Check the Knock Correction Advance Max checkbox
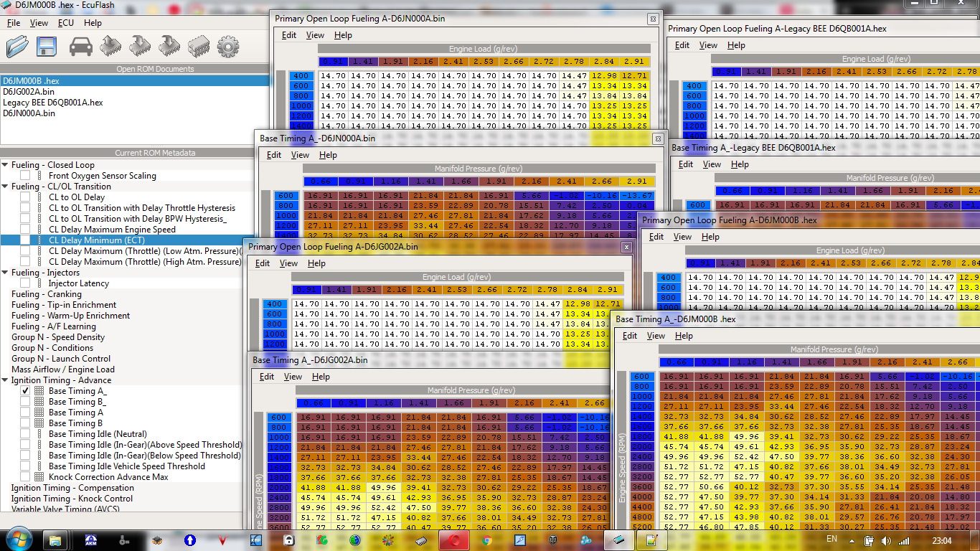Viewport: 980px width, 551px height. click(25, 477)
